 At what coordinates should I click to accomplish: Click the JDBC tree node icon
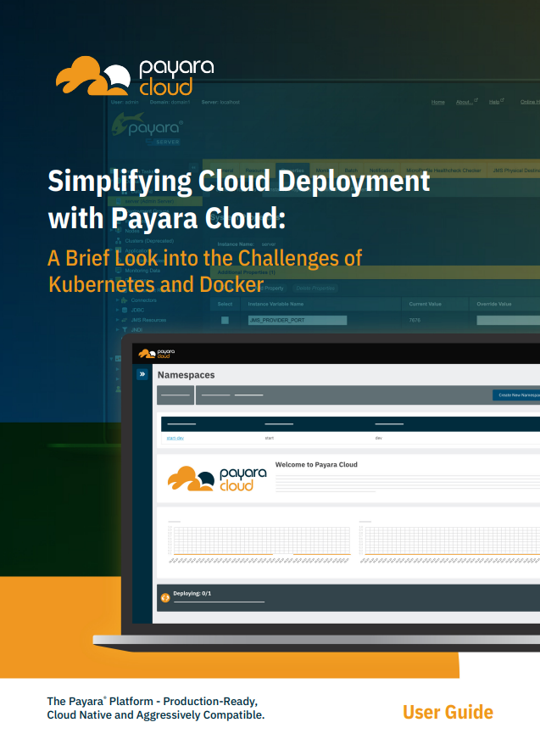125,311
